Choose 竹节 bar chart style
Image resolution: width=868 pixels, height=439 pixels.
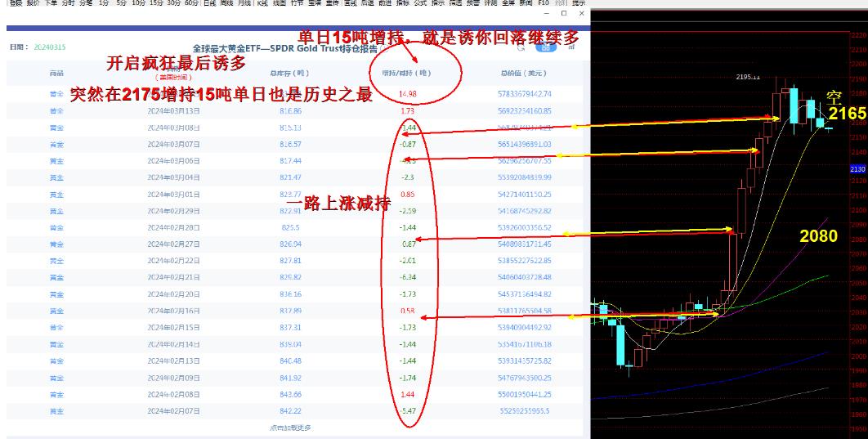click(298, 2)
